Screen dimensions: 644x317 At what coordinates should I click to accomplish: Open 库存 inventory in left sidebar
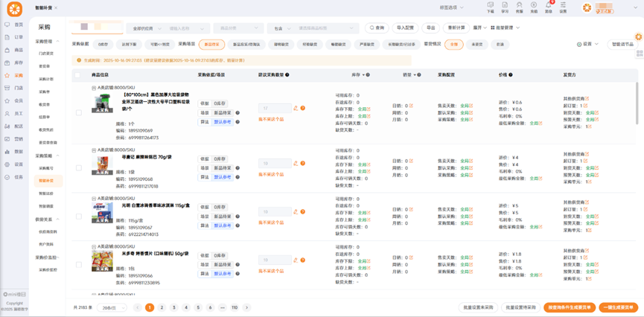13,63
